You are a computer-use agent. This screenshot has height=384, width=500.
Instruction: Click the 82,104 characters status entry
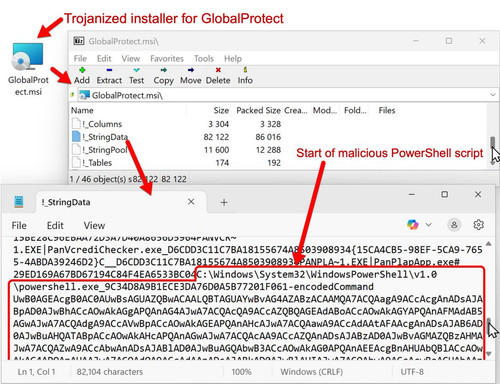[110, 372]
